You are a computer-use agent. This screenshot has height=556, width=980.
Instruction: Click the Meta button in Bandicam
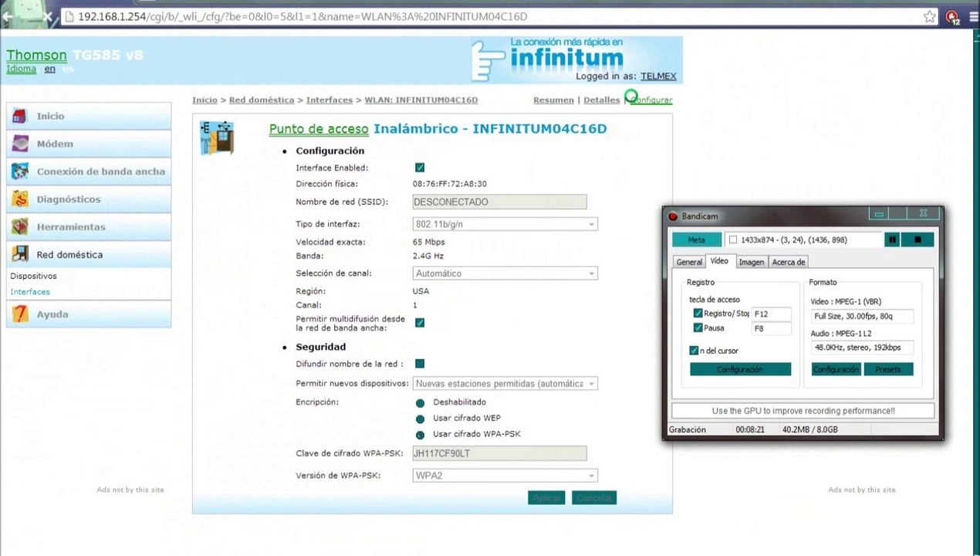click(697, 239)
